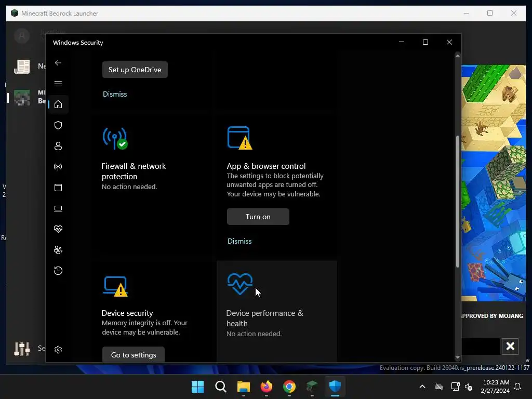
Task: Open Device performance & health heading
Action: click(264, 318)
